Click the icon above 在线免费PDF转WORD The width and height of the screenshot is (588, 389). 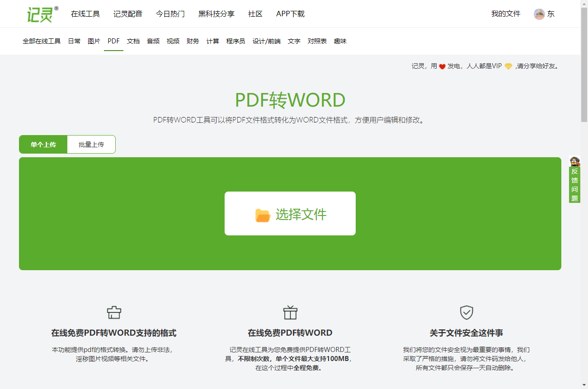click(290, 312)
